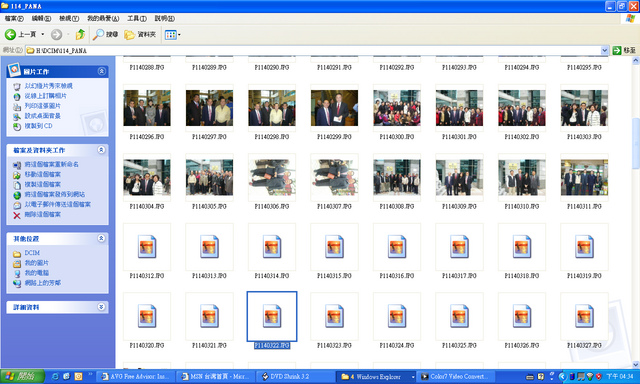Open the Favorites (我的最愛) menu
This screenshot has height=384, width=640.
coord(103,18)
